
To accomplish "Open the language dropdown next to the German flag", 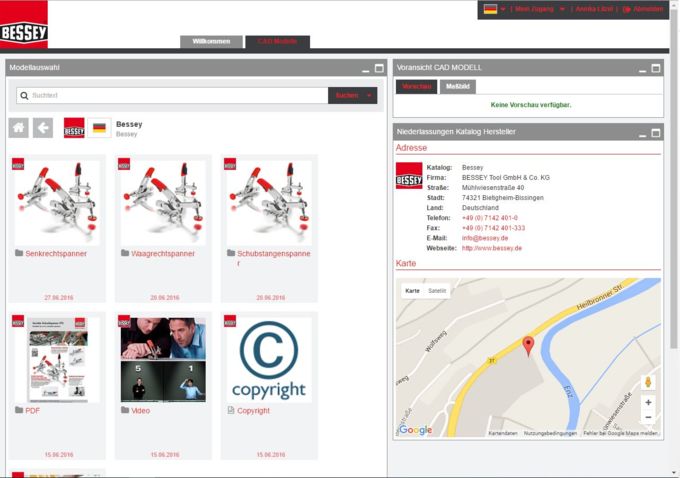I will tap(503, 9).
